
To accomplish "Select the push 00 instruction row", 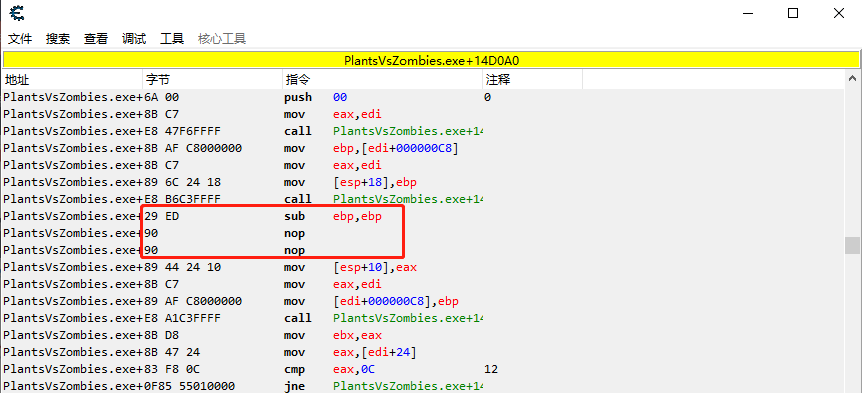I will coord(422,97).
